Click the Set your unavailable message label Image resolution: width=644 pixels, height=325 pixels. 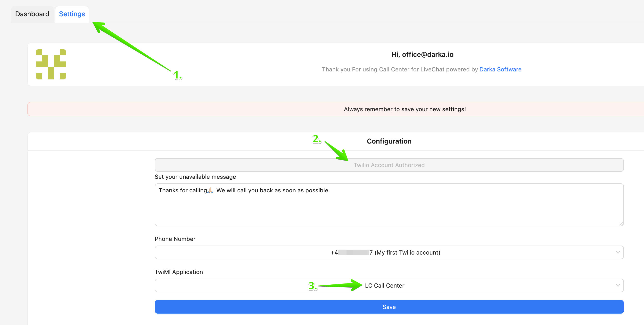(195, 177)
